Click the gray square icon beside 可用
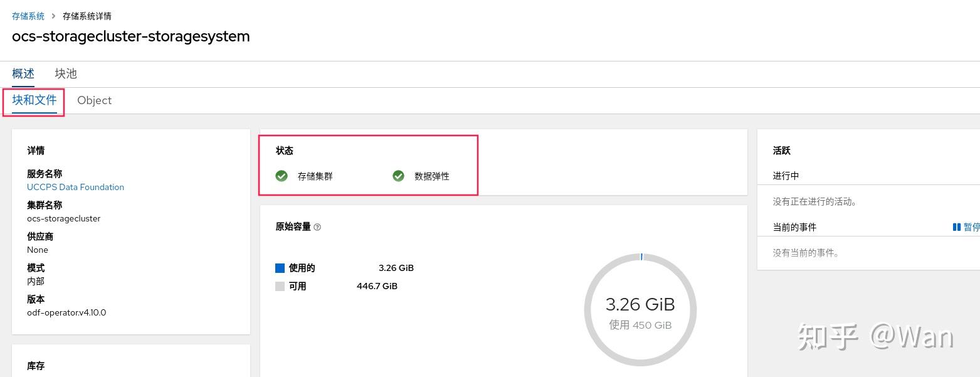The height and width of the screenshot is (377, 980). pyautogui.click(x=280, y=287)
